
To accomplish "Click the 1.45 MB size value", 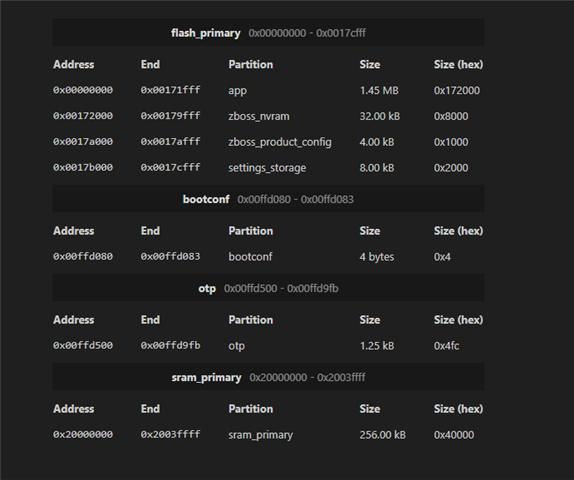I will coord(379,90).
